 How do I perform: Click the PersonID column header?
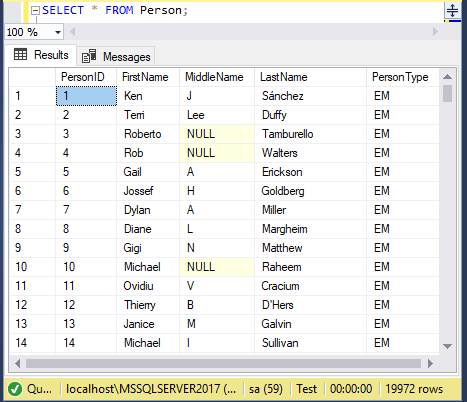coord(86,77)
